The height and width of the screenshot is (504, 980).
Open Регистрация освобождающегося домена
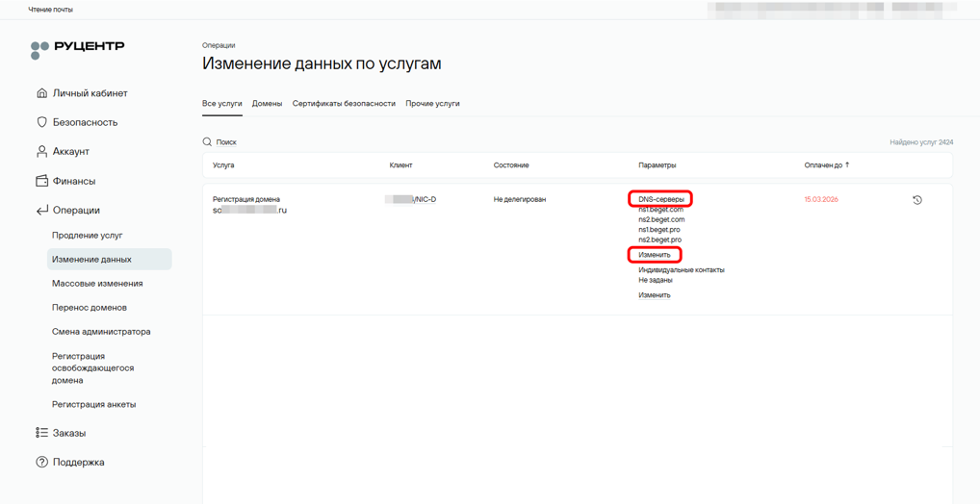(93, 367)
